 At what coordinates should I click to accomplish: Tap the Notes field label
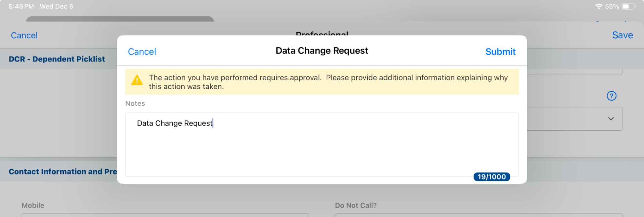(135, 104)
